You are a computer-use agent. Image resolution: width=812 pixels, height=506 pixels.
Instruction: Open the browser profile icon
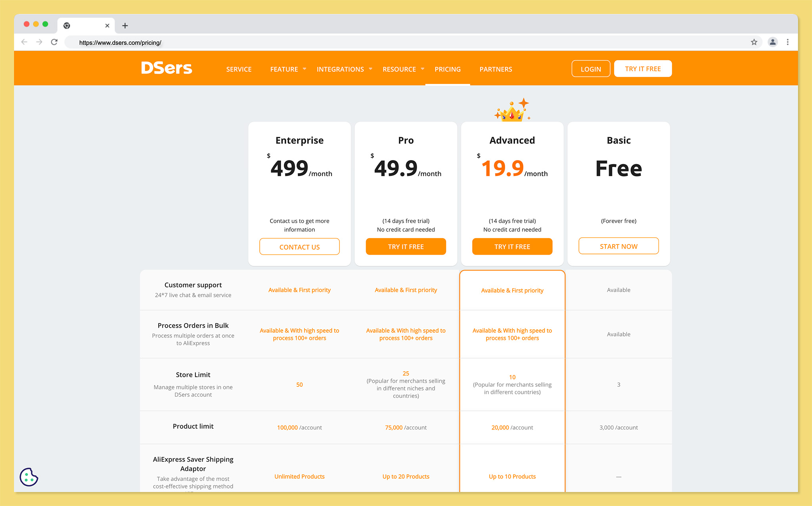[x=772, y=42]
